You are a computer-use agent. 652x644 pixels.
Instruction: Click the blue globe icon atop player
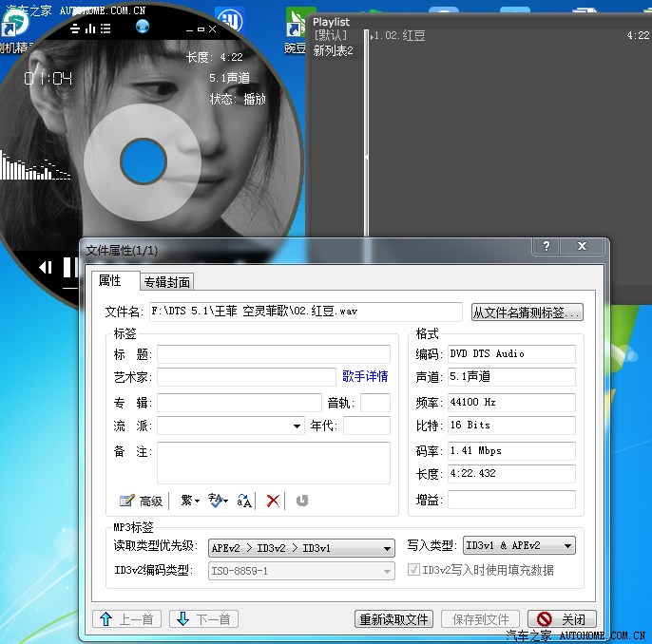142,26
